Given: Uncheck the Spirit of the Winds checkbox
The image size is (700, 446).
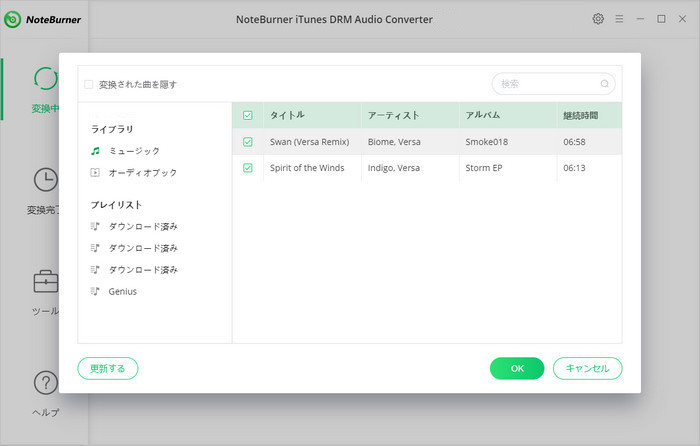Looking at the screenshot, I should (248, 168).
